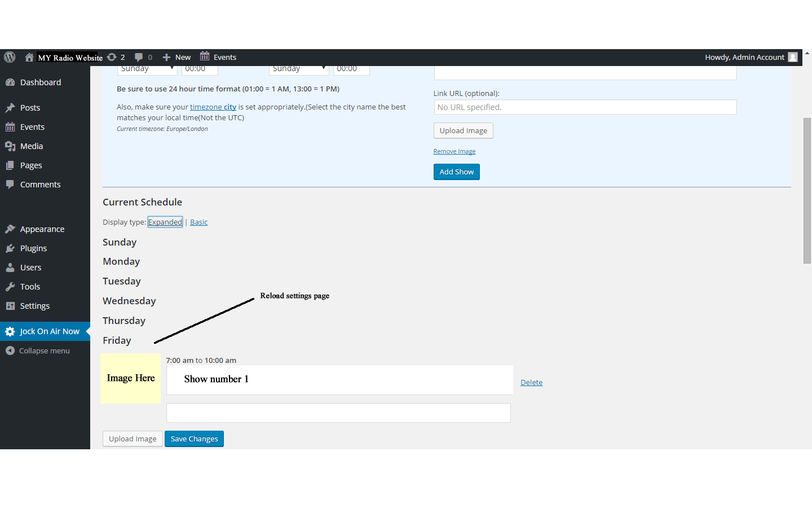Screen dimensions: 812x508
Task: Click Current timezone: Europe/London text
Action: point(162,129)
